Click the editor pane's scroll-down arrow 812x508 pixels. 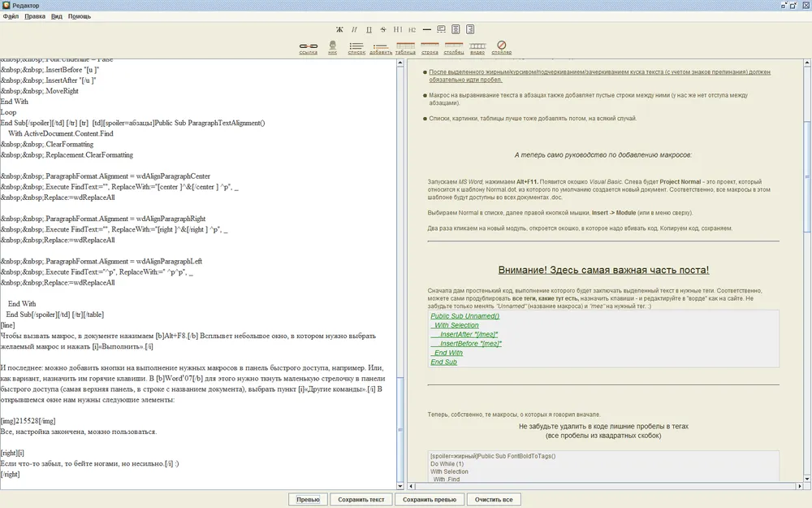400,485
